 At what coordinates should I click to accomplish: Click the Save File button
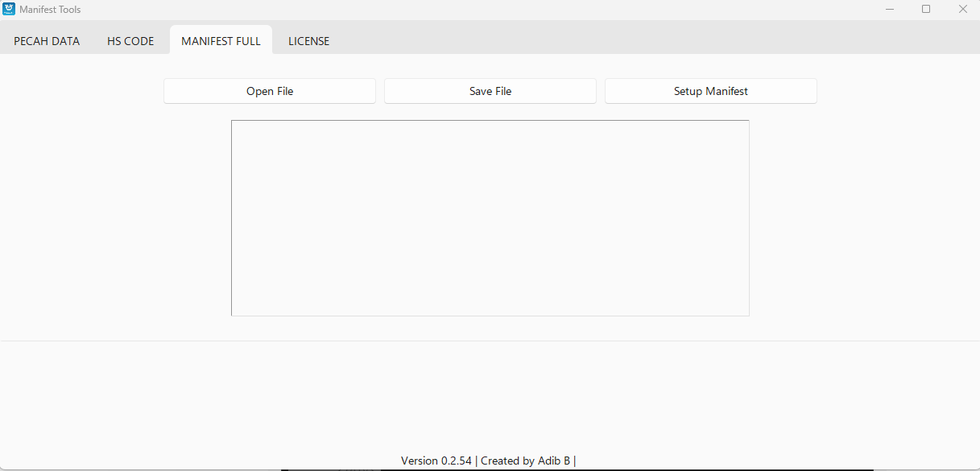(x=490, y=91)
